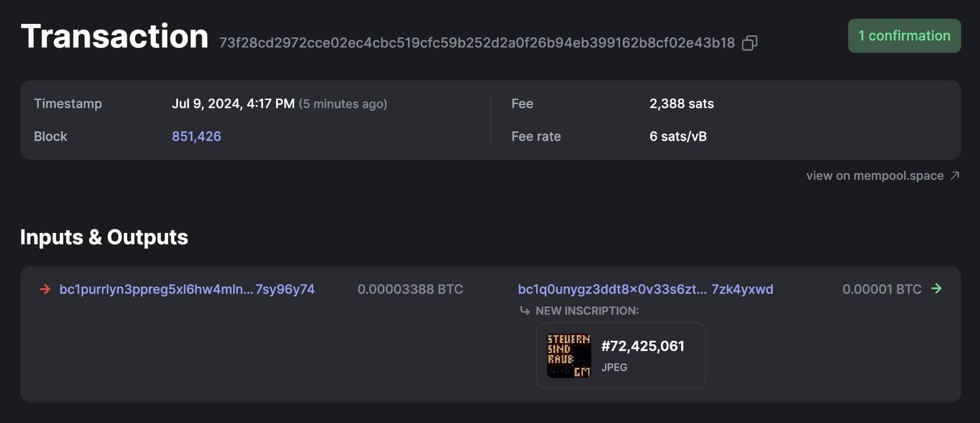980x423 pixels.
Task: Select the transaction ID hash text
Action: pos(477,43)
